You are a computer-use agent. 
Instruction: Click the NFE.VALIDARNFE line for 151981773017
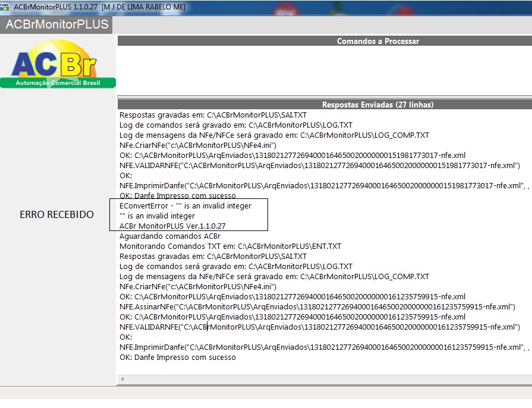coord(320,165)
